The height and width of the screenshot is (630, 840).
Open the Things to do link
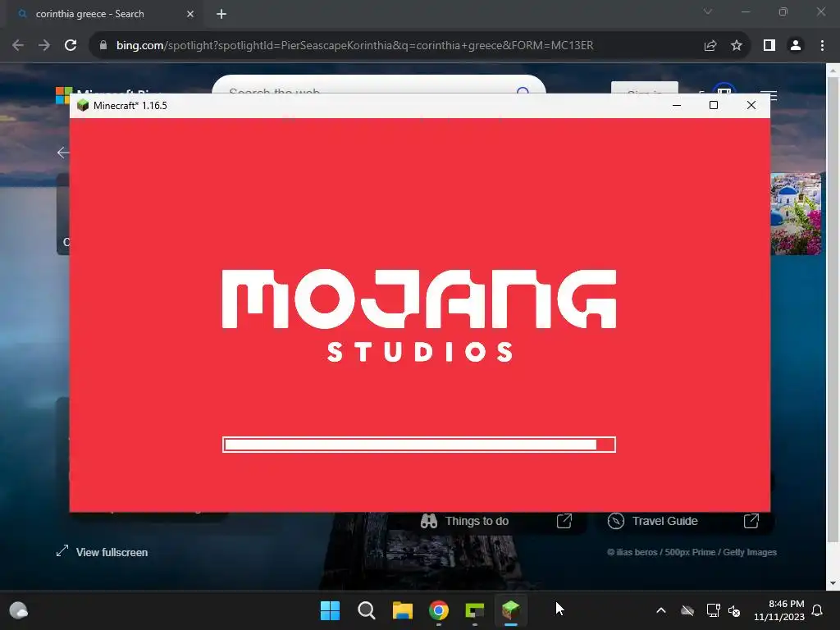click(x=496, y=521)
